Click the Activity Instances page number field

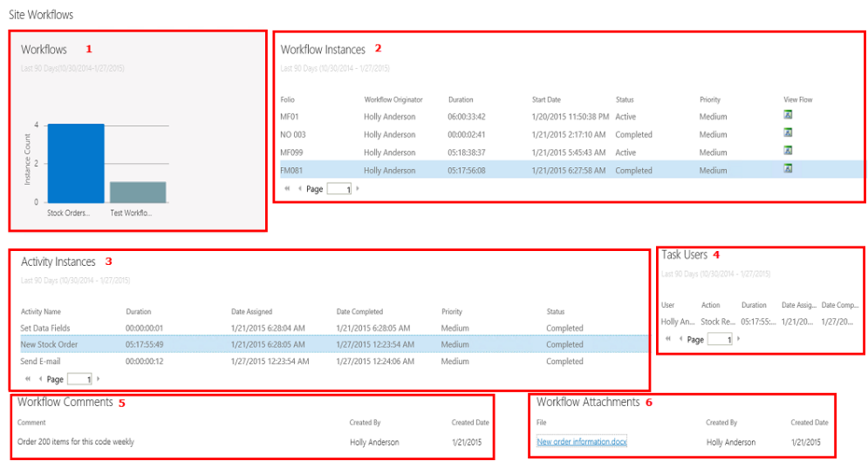tap(79, 379)
